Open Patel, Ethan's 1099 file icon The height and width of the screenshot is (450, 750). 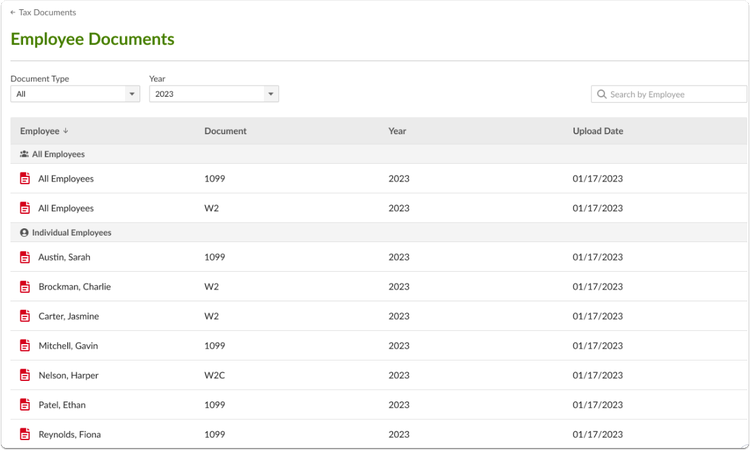[25, 405]
